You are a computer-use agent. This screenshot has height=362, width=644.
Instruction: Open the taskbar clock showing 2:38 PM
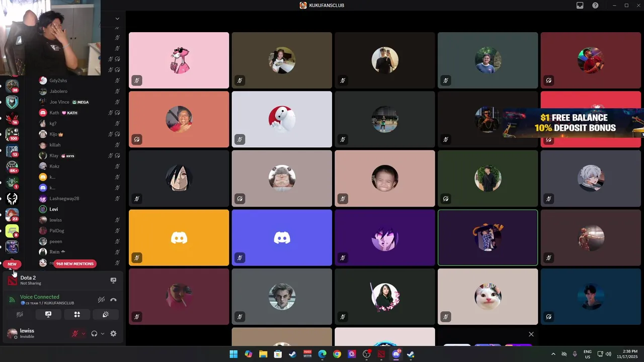coord(626,354)
